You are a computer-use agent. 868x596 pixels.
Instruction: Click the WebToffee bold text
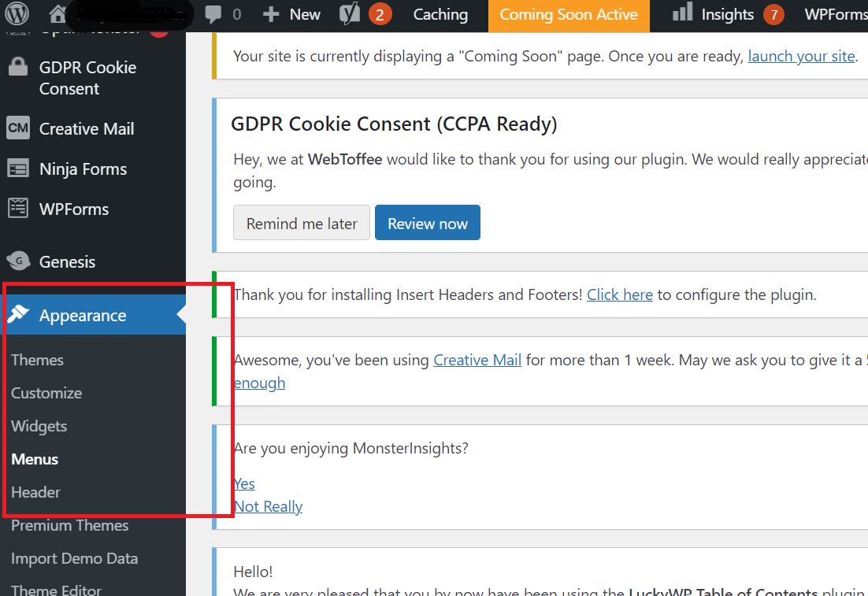coord(345,159)
